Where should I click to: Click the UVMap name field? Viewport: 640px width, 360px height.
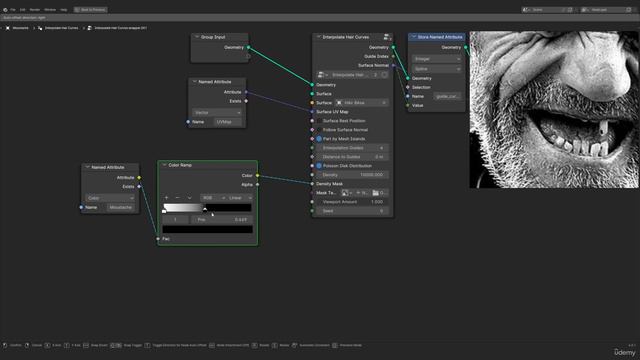click(228, 122)
